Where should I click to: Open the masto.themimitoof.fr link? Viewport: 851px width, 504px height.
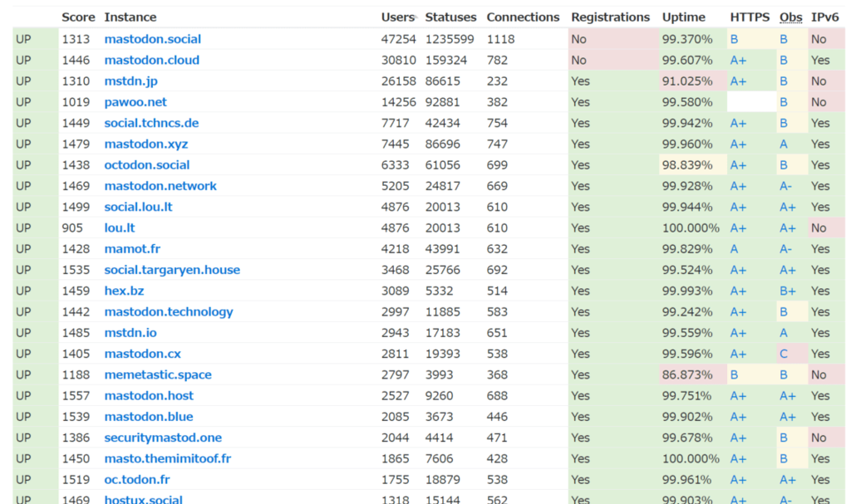tap(168, 459)
